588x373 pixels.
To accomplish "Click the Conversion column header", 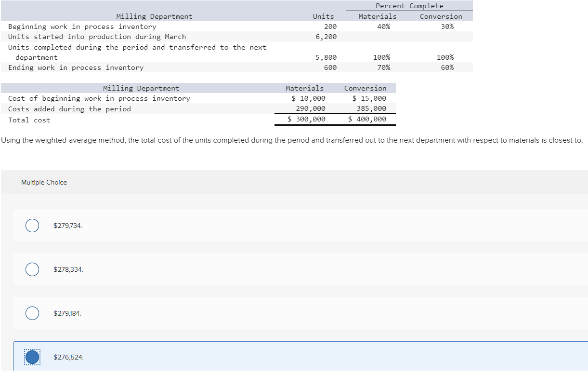I will point(441,16).
